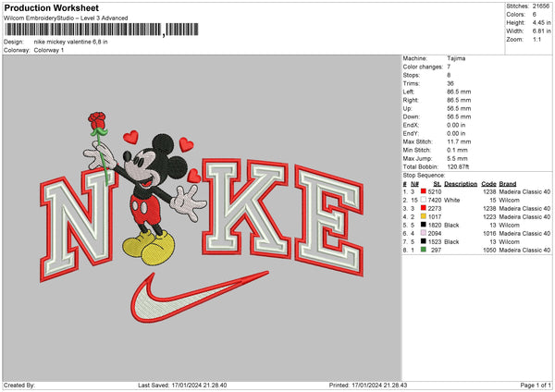Screen dimensions: 555x392
Task: Click the 'Brand' column header
Action: (508, 184)
